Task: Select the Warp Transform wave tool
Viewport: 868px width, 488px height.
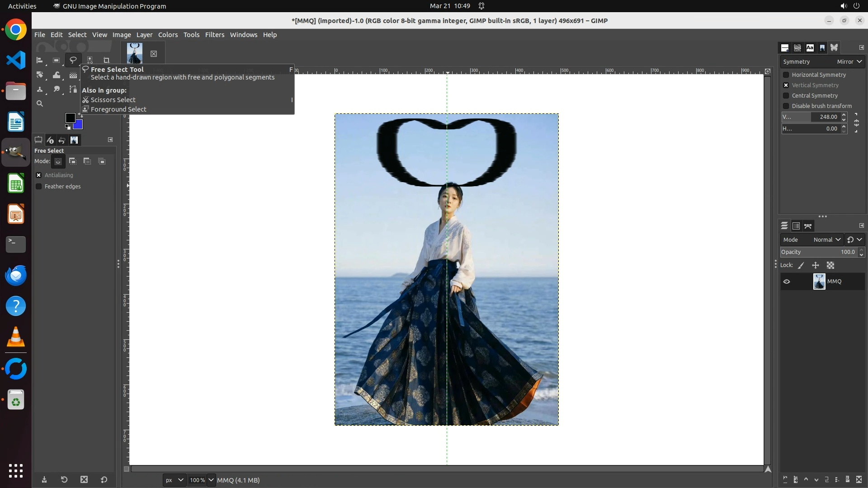Action: [x=57, y=75]
